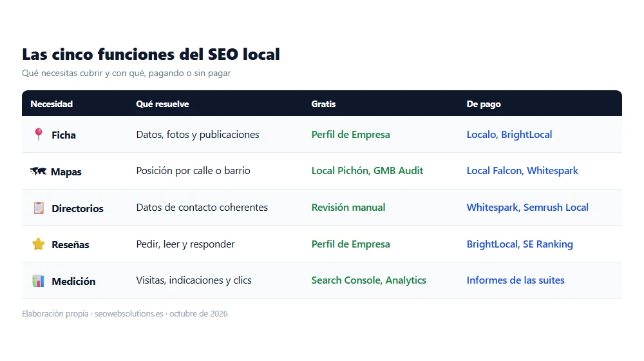Click Datos, fotos y publicaciones cell
This screenshot has height=361, width=644.
pos(198,135)
